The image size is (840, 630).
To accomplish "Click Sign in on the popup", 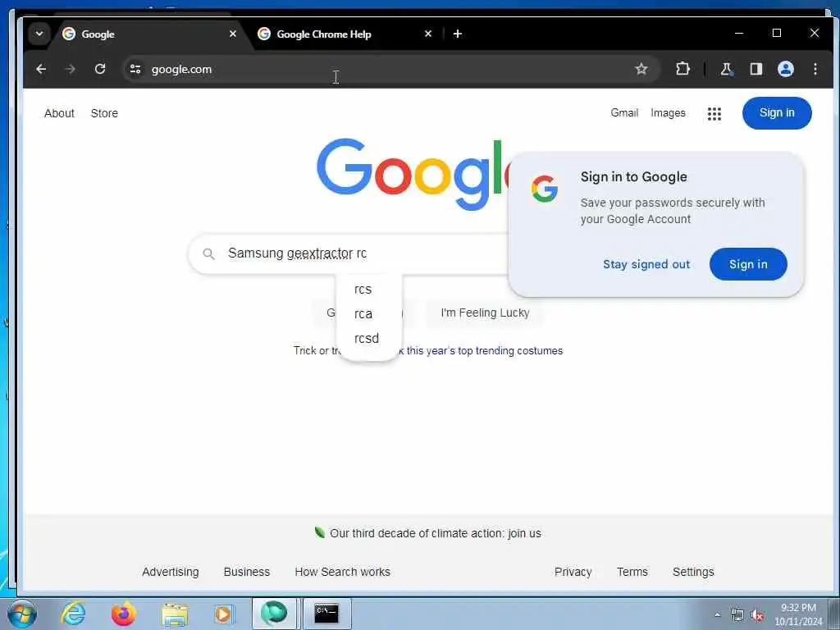I will coord(748,264).
